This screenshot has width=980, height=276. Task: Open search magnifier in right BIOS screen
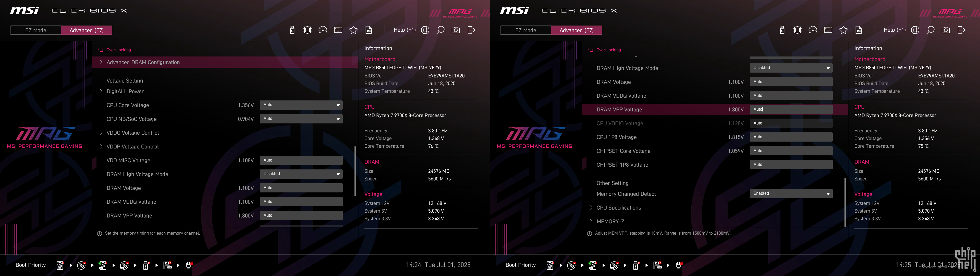click(x=930, y=30)
